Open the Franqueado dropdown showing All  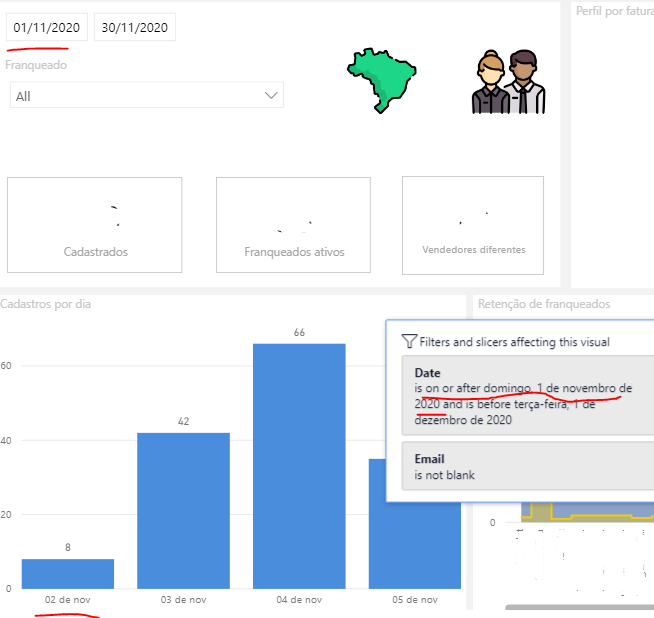[147, 95]
